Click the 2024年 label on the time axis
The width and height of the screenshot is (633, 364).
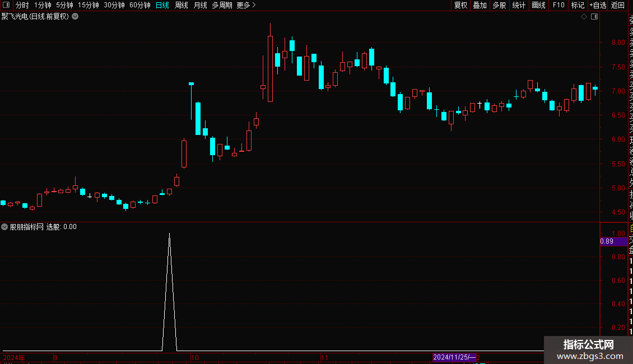[x=14, y=357]
